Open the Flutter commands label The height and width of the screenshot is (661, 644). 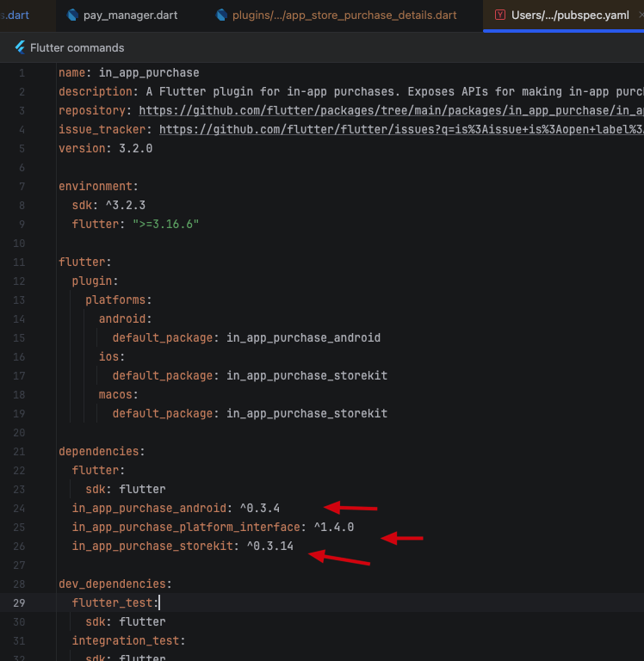[x=77, y=47]
